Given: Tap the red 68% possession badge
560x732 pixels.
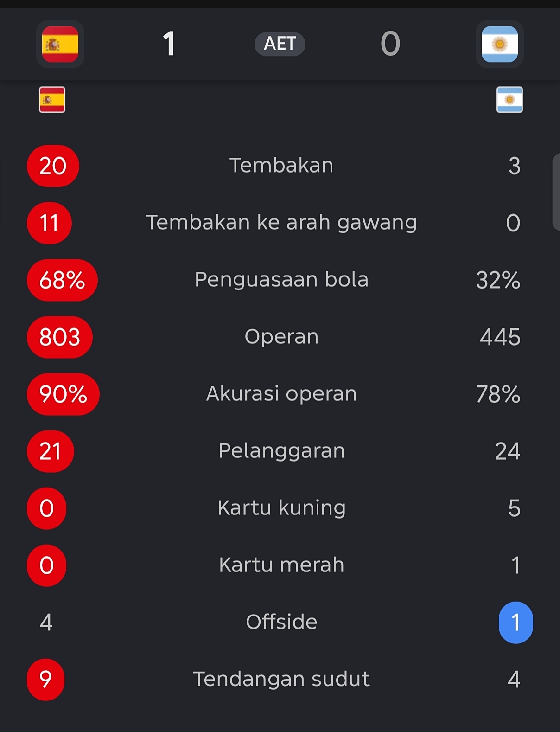Looking at the screenshot, I should click(62, 280).
